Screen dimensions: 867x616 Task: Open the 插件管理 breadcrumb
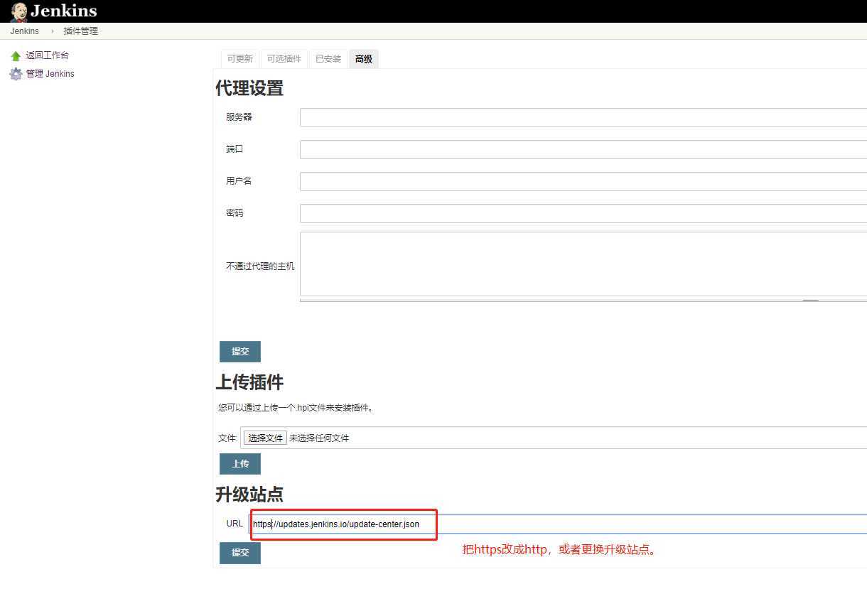click(80, 31)
